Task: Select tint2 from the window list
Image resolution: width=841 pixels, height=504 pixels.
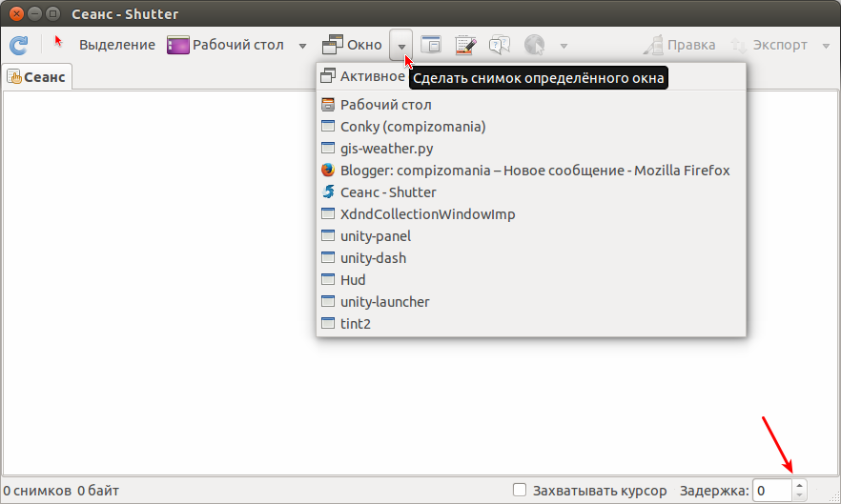Action: click(531, 324)
